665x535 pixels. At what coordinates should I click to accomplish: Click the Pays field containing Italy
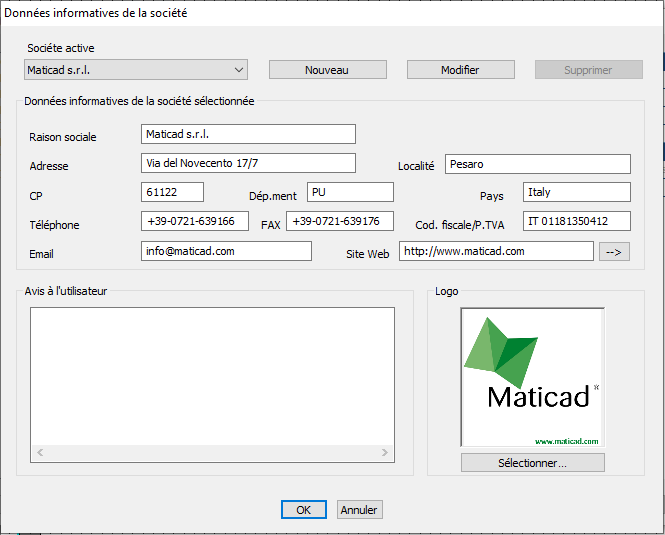point(577,192)
